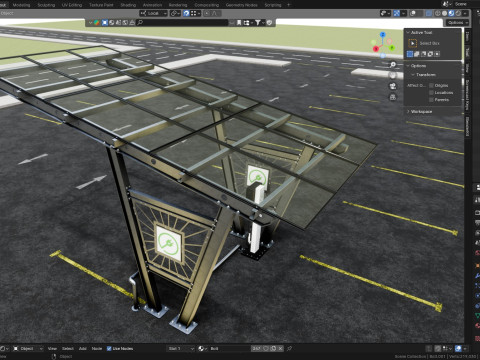Screen dimensions: 480x360
Task: Click the blue Z axis gizmo handle
Action: (383, 34)
